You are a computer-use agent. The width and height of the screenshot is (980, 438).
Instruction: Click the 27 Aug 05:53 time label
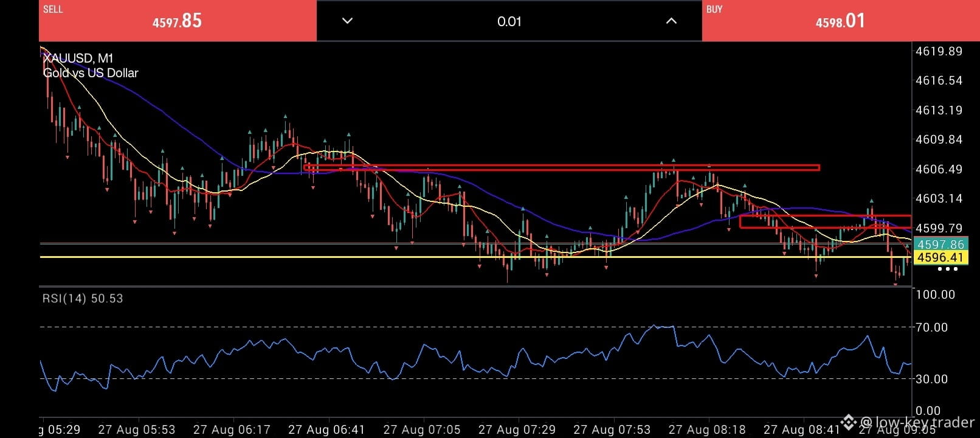(x=137, y=429)
